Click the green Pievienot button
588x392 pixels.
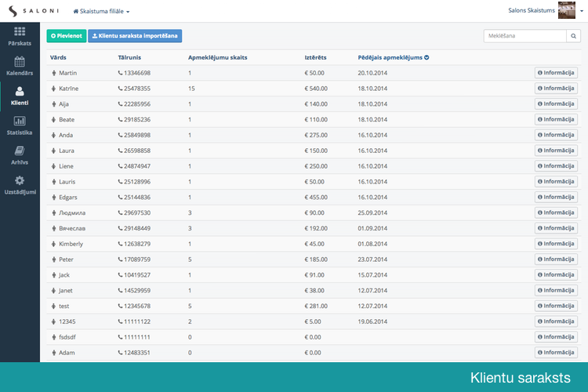pos(67,36)
